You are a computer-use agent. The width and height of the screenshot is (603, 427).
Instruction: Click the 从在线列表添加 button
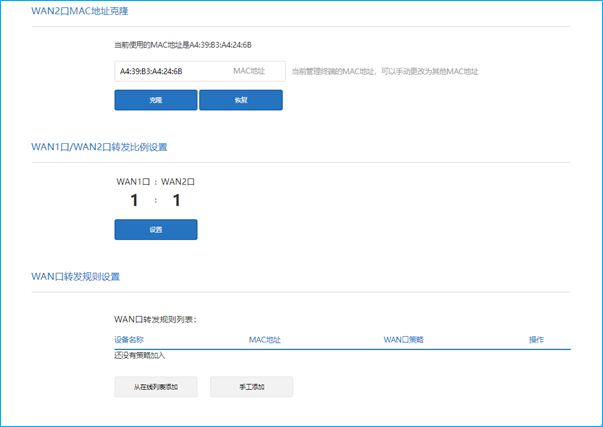coord(156,387)
